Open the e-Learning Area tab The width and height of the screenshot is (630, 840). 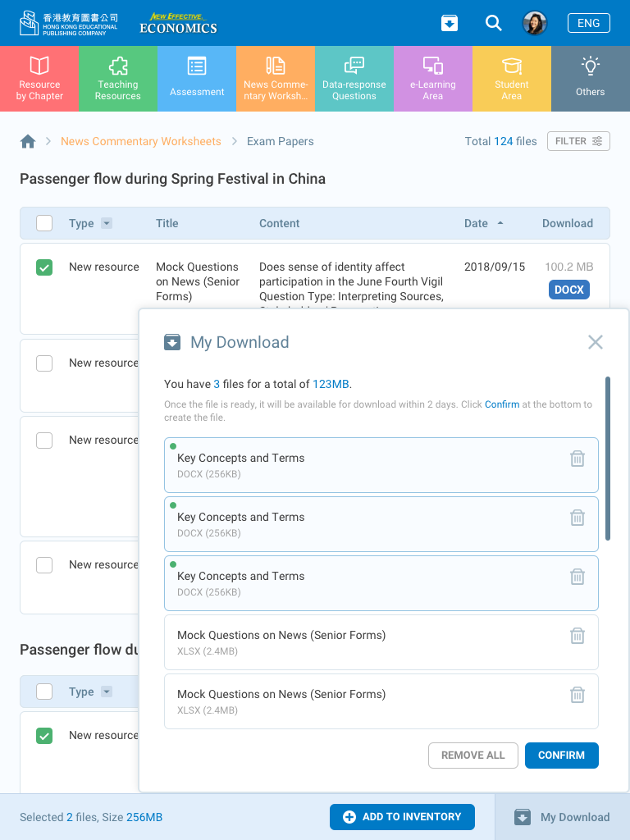(x=433, y=79)
